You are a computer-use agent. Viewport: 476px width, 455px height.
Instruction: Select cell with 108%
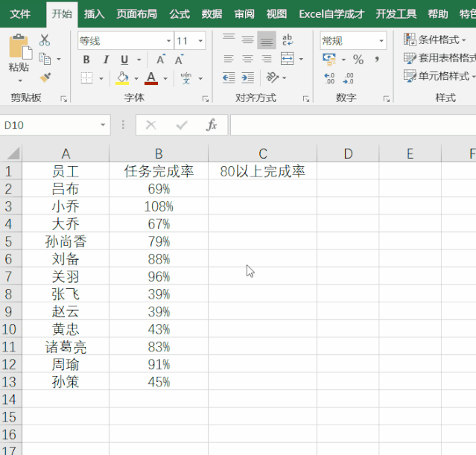pyautogui.click(x=159, y=206)
